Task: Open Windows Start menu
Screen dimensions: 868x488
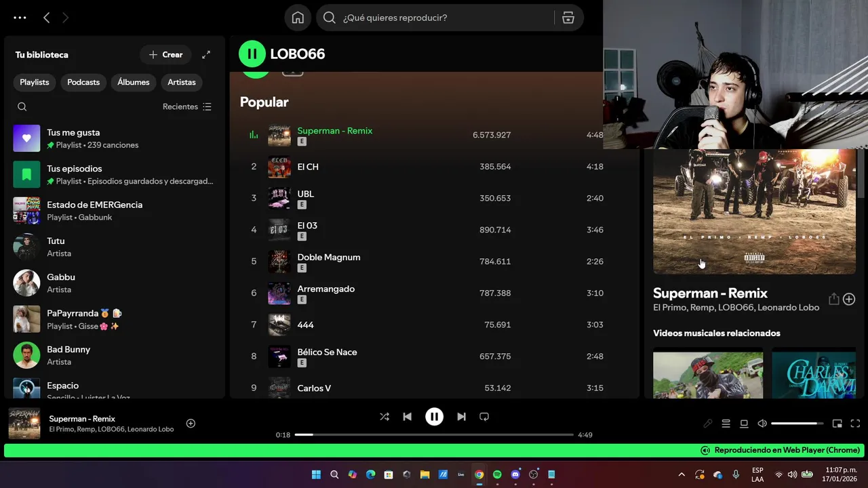Action: coord(316,474)
